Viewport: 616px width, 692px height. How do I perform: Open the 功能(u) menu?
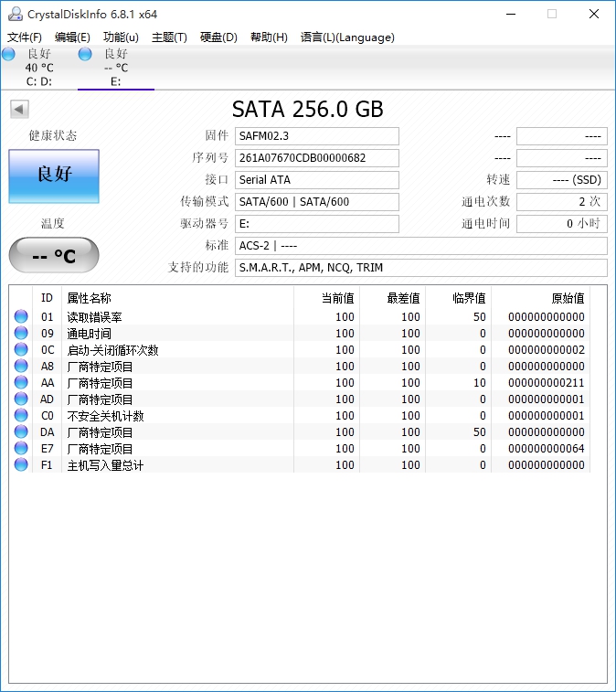(121, 37)
